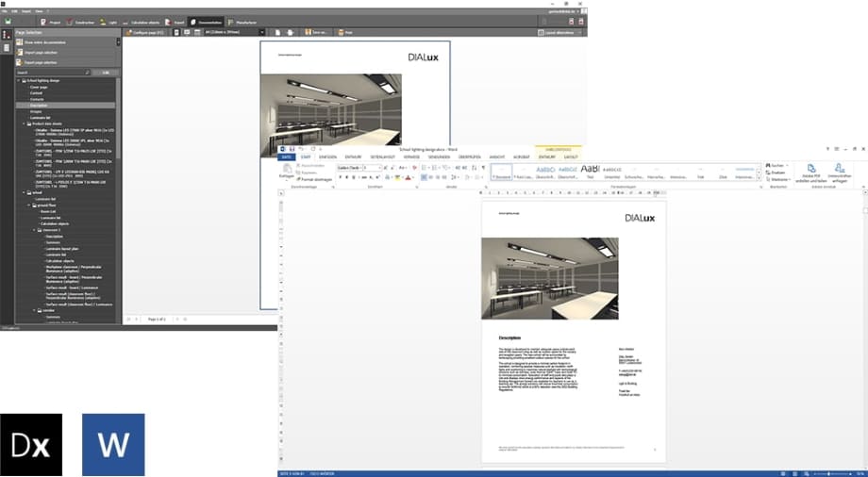
Task: Open the File menu in DIALux
Action: tap(4, 10)
